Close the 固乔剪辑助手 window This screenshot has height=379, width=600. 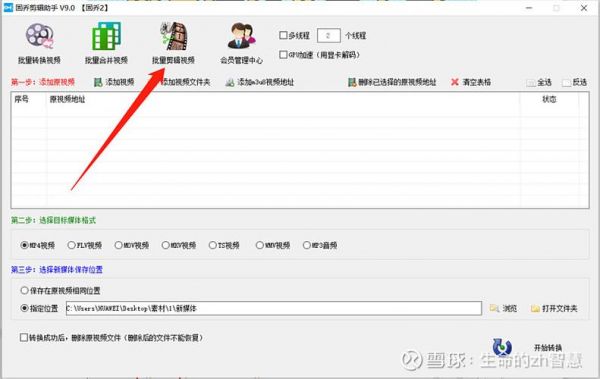[x=584, y=8]
